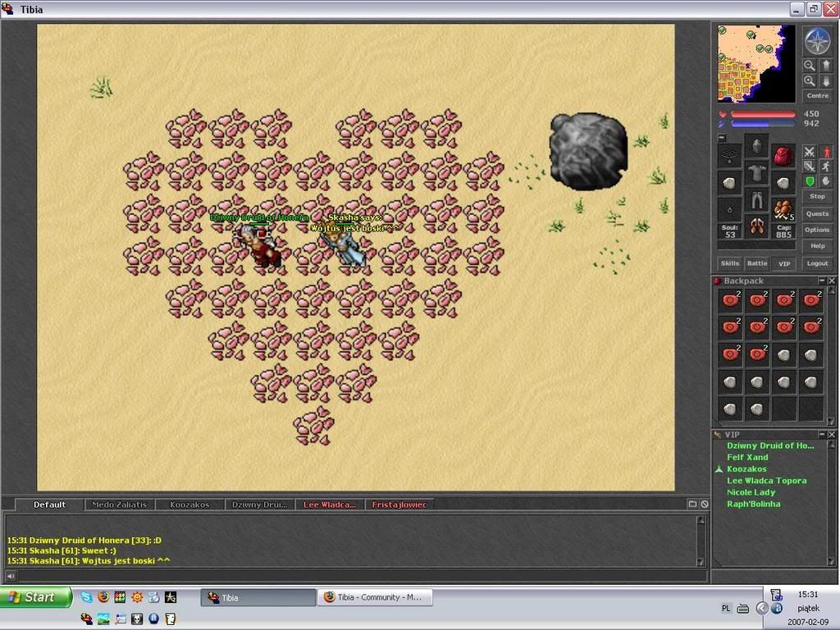840x630 pixels.
Task: Select Dziwny Druid of Ho... in VIP list
Action: click(769, 445)
